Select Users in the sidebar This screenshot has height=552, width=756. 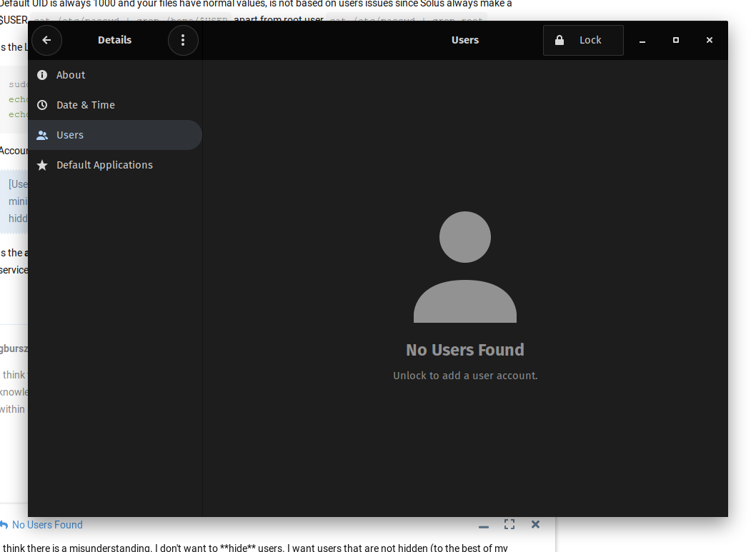tap(70, 135)
